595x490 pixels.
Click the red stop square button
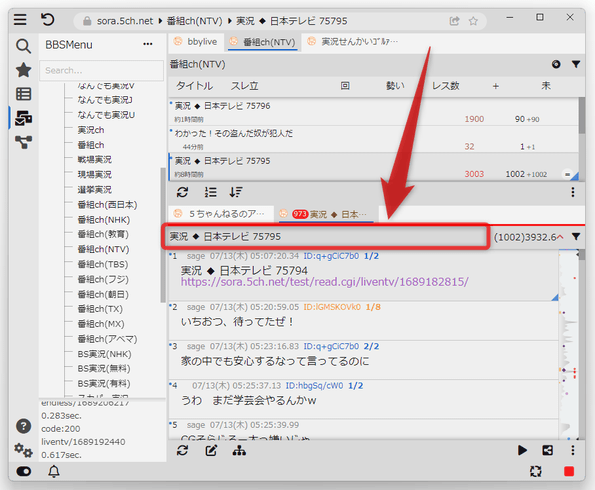coord(569,471)
